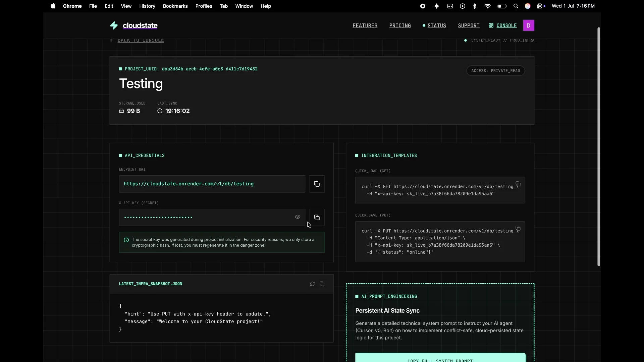Viewport: 644px width, 362px height.
Task: Open the SUPPORT page
Action: [469, 25]
